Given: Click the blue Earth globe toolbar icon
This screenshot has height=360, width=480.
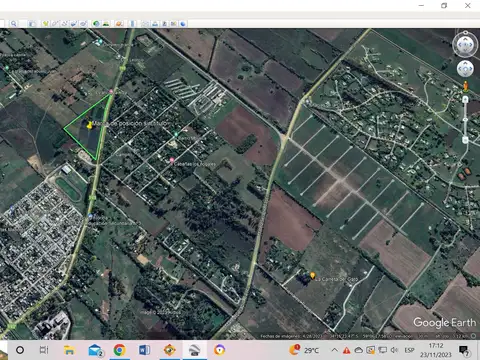Looking at the screenshot, I should click(183, 24).
